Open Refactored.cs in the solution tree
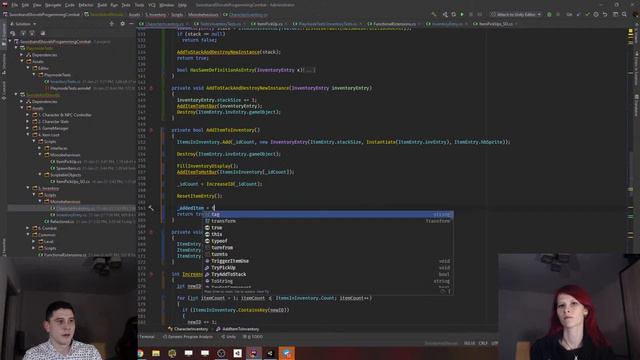Viewport: 640px width, 360px height. (62, 222)
